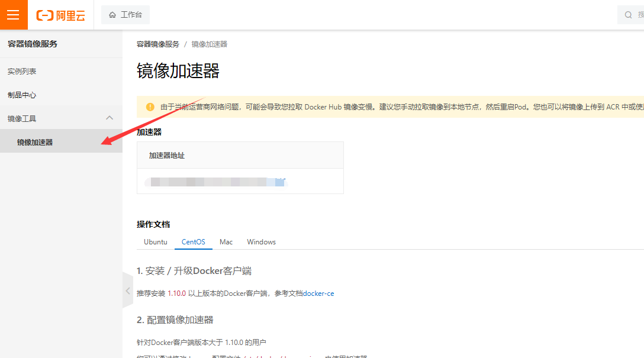The width and height of the screenshot is (644, 358).
Task: Open the orange hamburger navigation menu
Action: (x=13, y=15)
